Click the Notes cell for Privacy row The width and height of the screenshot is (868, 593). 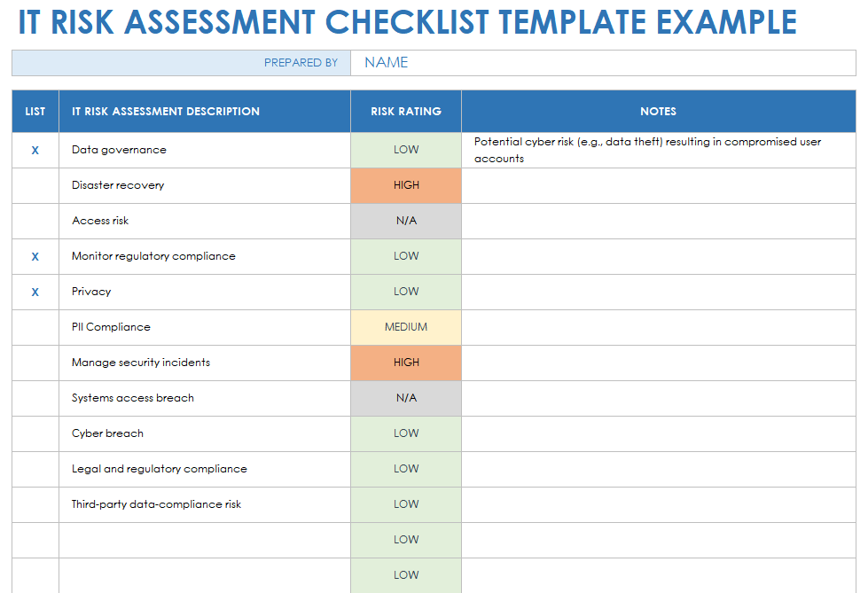[x=658, y=293]
